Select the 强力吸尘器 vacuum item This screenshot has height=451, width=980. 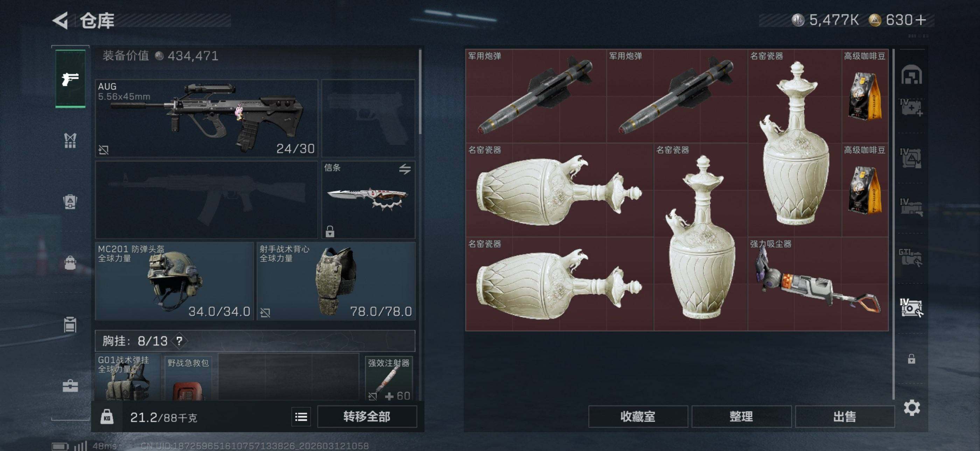[x=818, y=284]
